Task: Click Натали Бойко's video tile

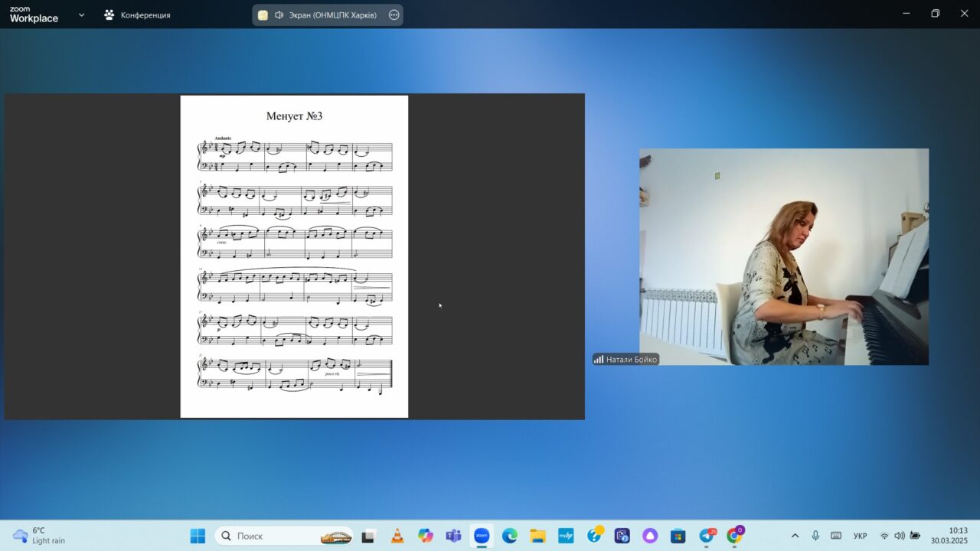Action: click(x=784, y=256)
